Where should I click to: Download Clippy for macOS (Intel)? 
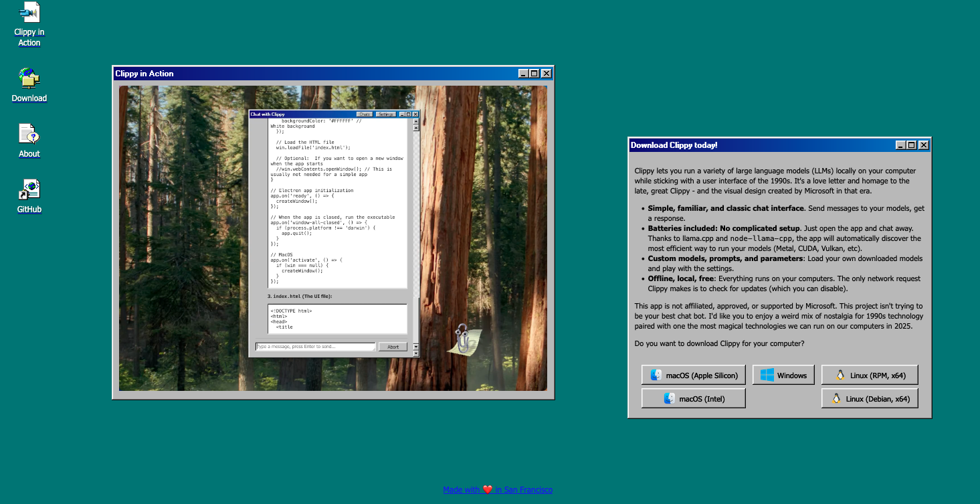pyautogui.click(x=693, y=399)
